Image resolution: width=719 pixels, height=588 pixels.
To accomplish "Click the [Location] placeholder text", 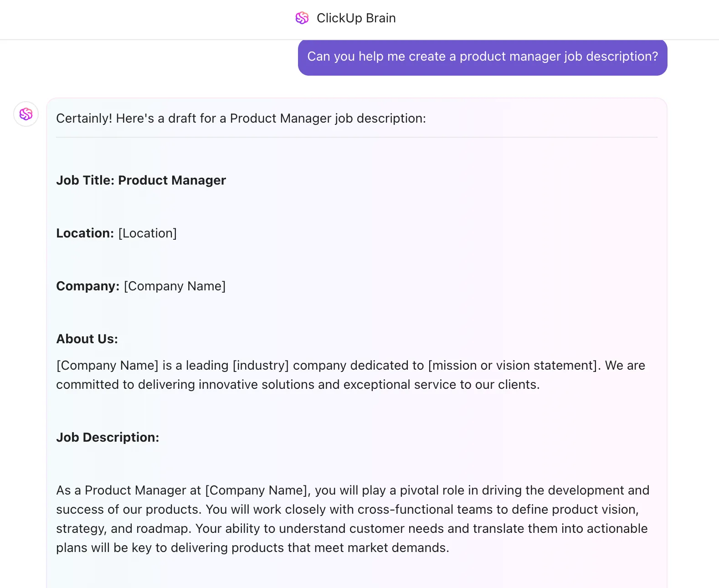I will click(x=148, y=233).
